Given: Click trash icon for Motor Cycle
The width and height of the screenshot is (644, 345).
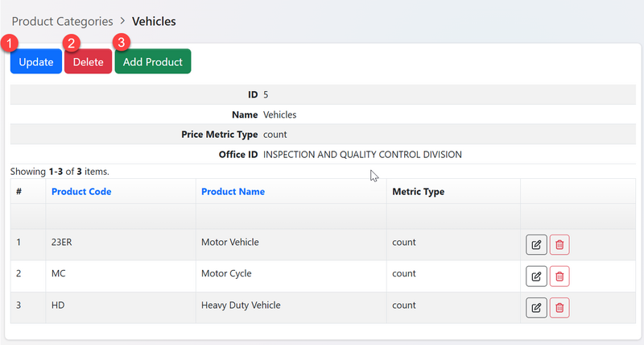Looking at the screenshot, I should point(559,276).
